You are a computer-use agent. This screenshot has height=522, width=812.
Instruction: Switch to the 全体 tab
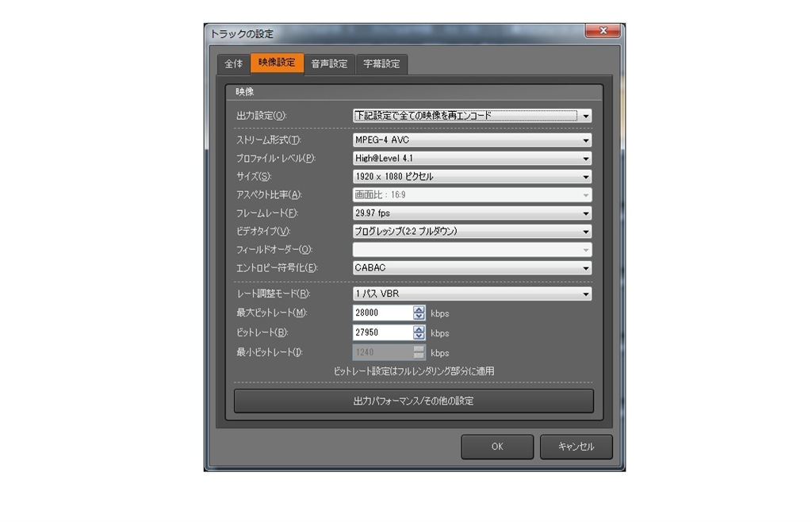point(234,64)
